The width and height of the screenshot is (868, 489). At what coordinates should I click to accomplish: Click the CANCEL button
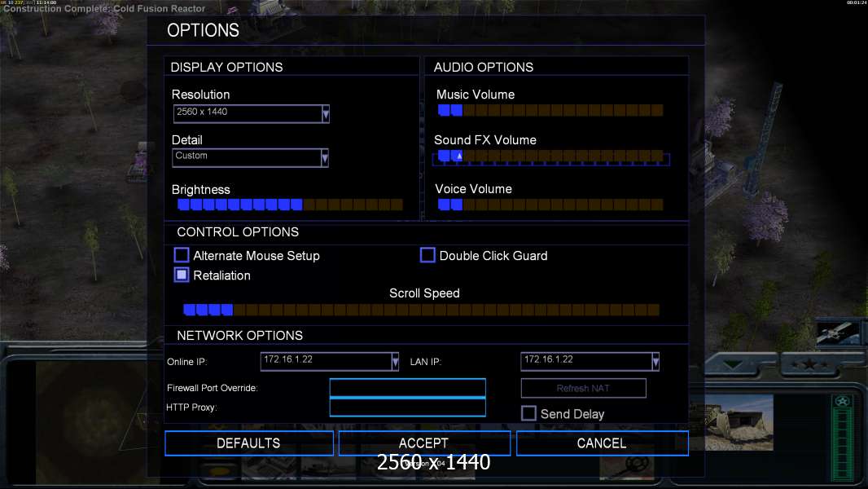tap(603, 443)
